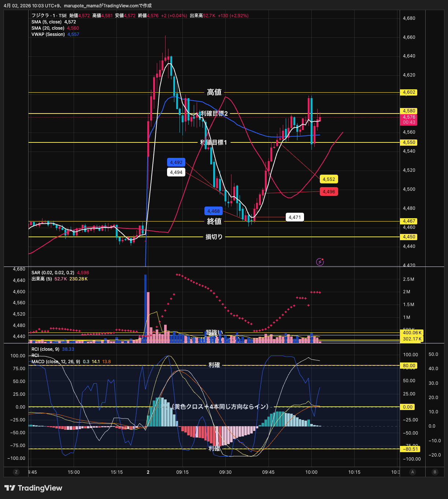Toggle the A scale button
The height and width of the screenshot is (499, 448).
[412, 472]
